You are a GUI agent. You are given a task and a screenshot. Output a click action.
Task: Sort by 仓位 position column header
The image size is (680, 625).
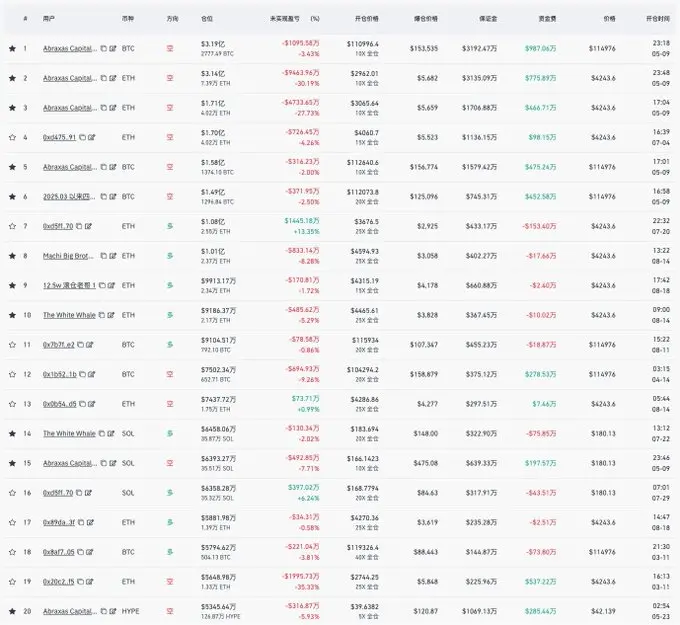coord(207,19)
